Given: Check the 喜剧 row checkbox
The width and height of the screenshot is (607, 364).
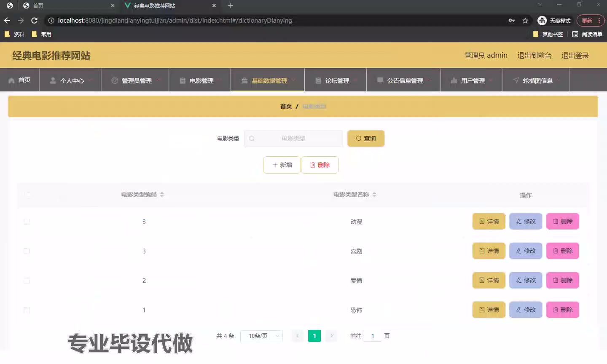Looking at the screenshot, I should [27, 251].
